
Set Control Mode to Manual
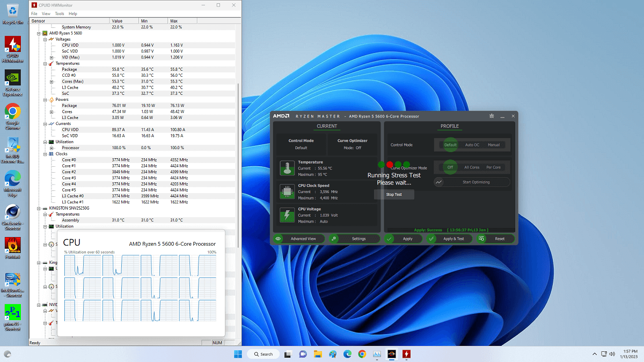(x=494, y=145)
